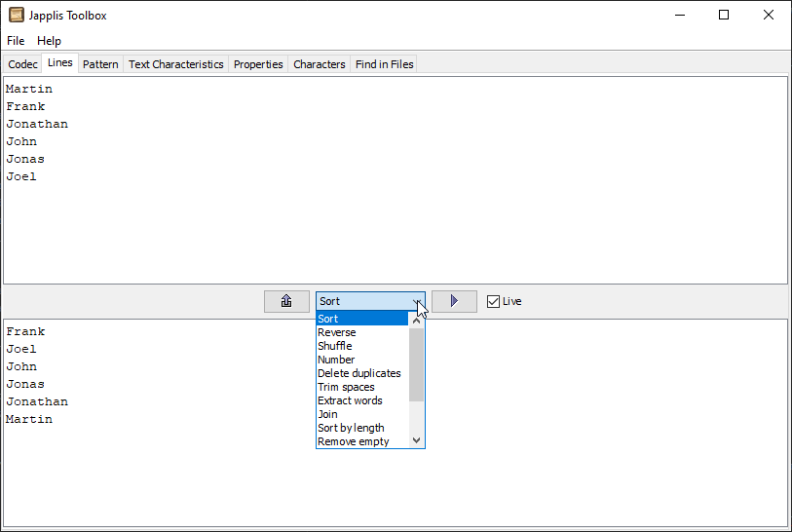Click the dropdown list scroll up arrow

coord(417,319)
